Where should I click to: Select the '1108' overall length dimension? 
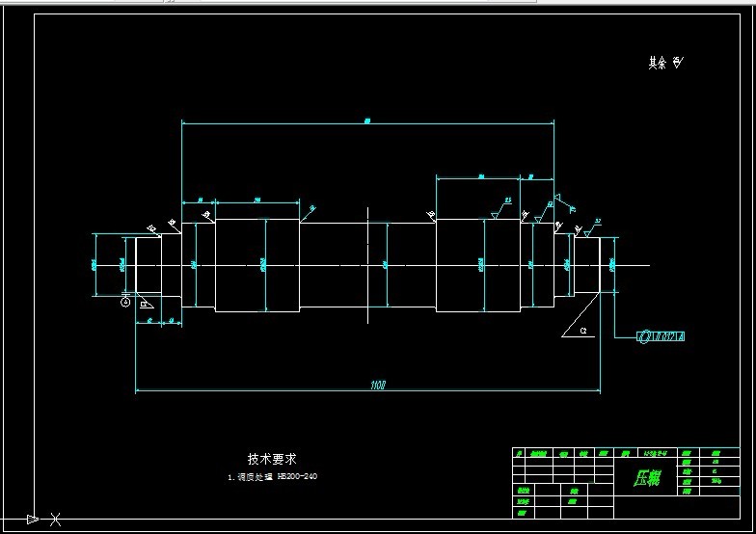click(x=378, y=386)
